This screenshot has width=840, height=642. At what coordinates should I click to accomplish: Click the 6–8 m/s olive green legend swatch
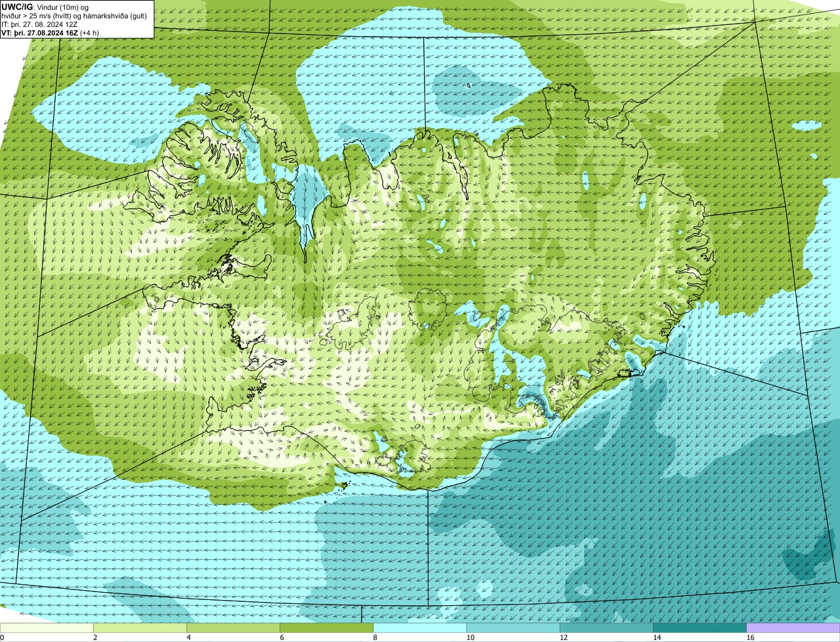tap(326, 628)
